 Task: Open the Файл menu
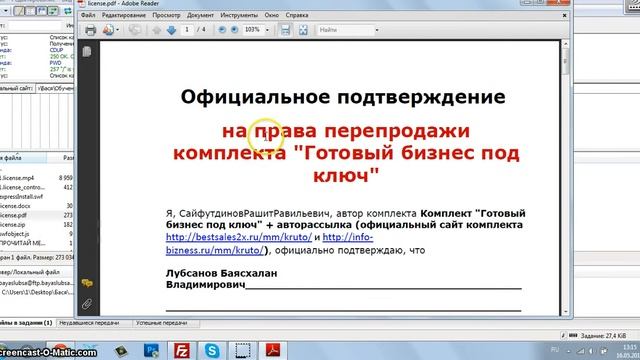(x=88, y=15)
